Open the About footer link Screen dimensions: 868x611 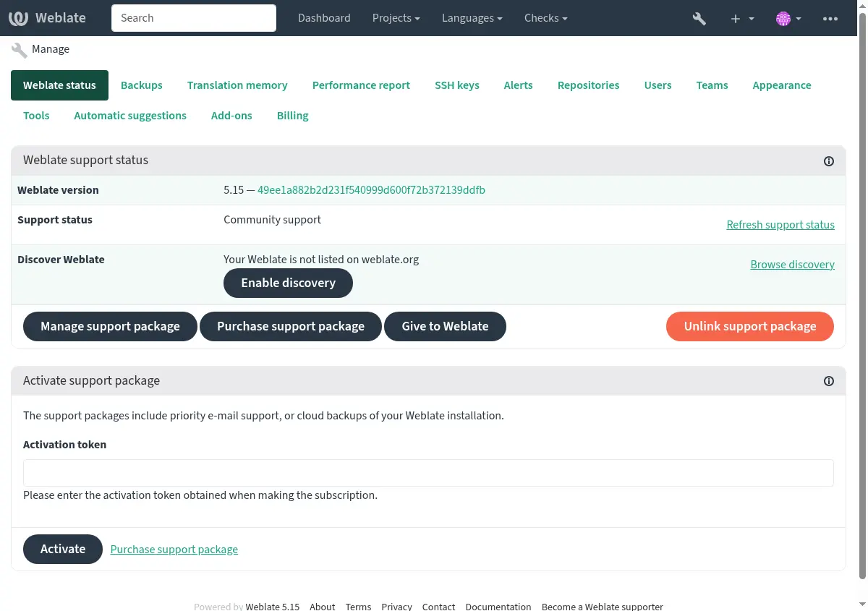click(x=323, y=607)
